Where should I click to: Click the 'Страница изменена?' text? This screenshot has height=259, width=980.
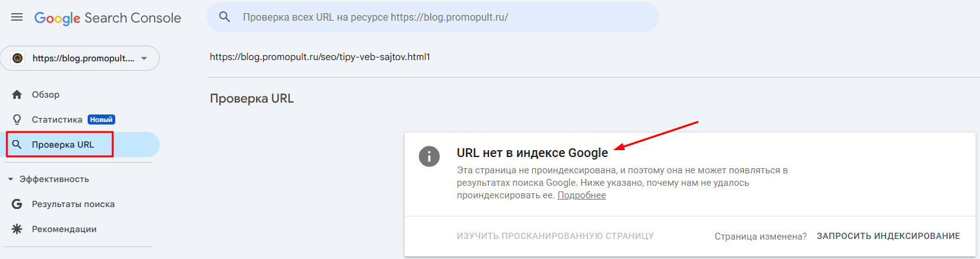pos(761,236)
